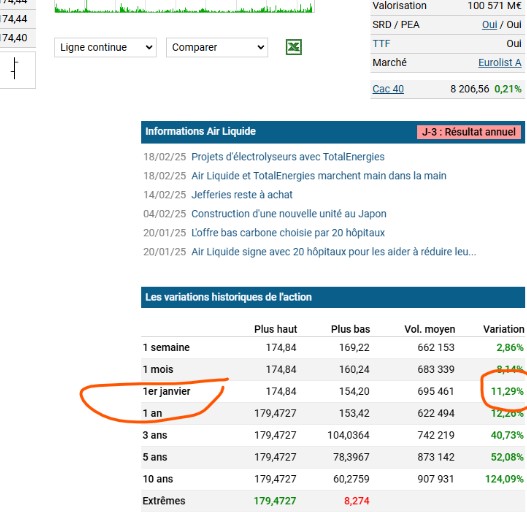This screenshot has width=527, height=512.
Task: Select the '5 ans' row label
Action: (155, 457)
